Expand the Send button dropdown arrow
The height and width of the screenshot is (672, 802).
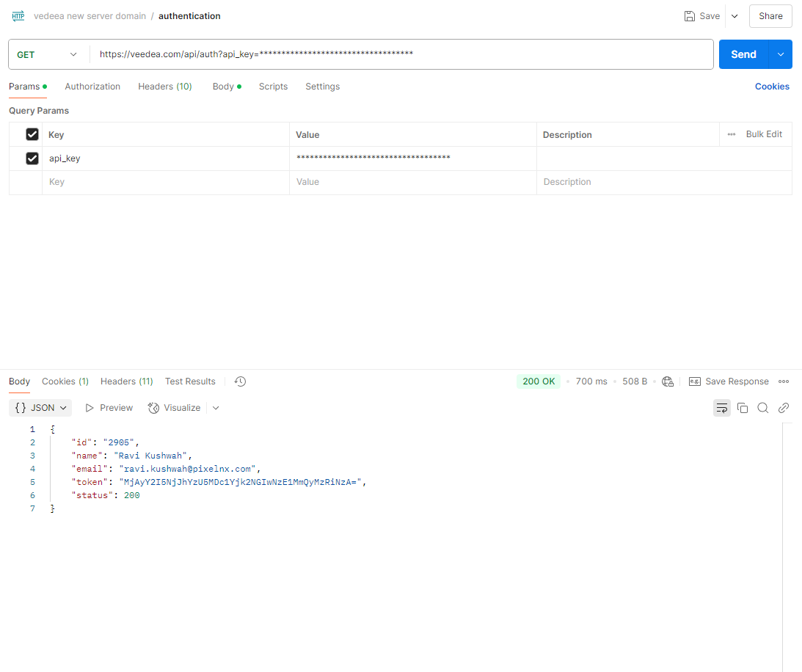tap(781, 54)
